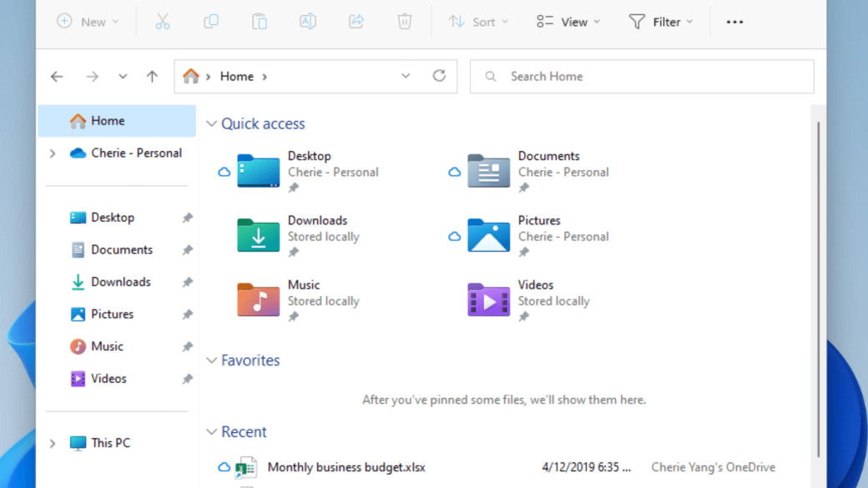The height and width of the screenshot is (488, 868).
Task: Open the See more three-dots menu
Action: [734, 22]
